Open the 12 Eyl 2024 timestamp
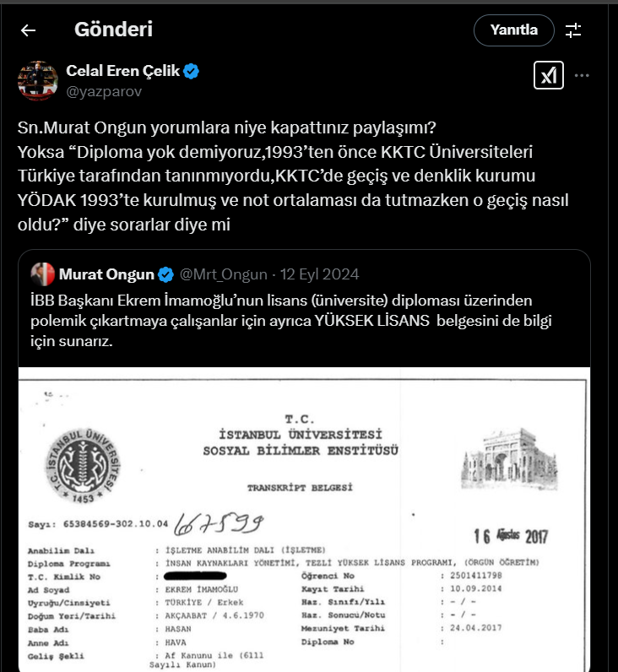 (319, 274)
